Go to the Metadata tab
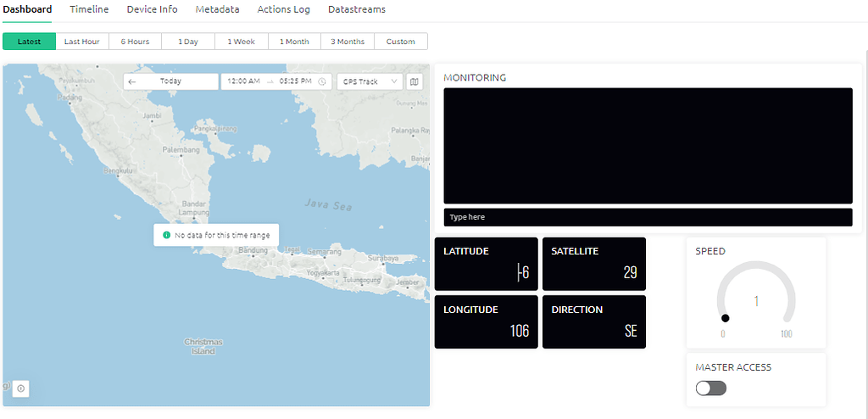The image size is (868, 419). (x=218, y=9)
